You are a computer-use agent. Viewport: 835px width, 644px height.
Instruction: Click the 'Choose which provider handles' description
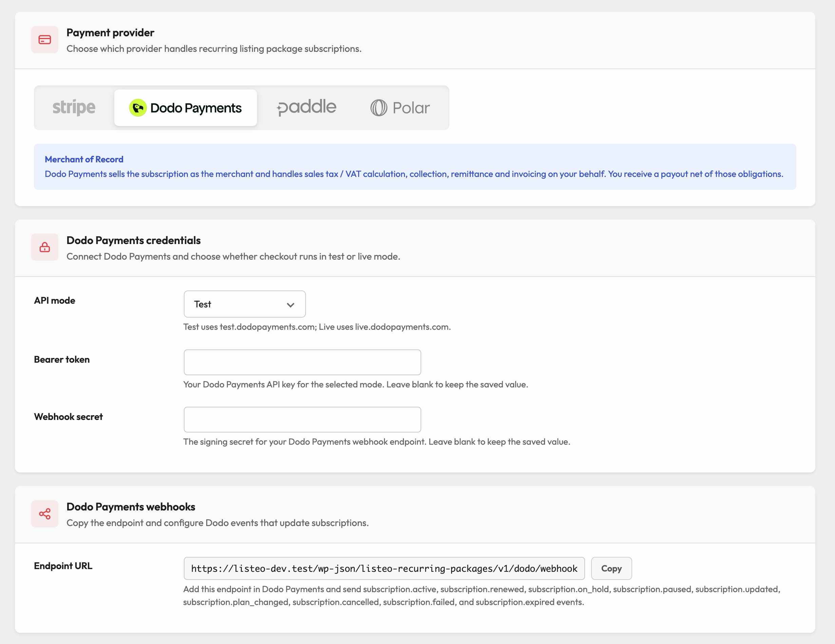coord(214,49)
